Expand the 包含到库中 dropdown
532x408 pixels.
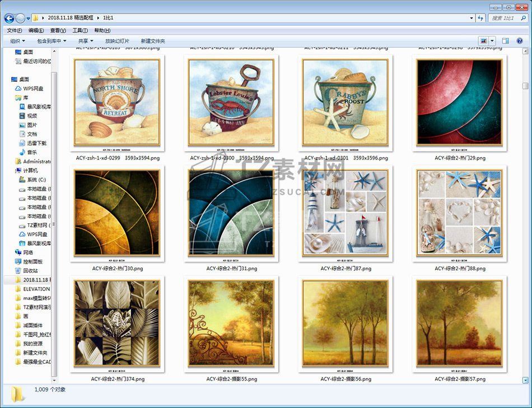coord(52,41)
